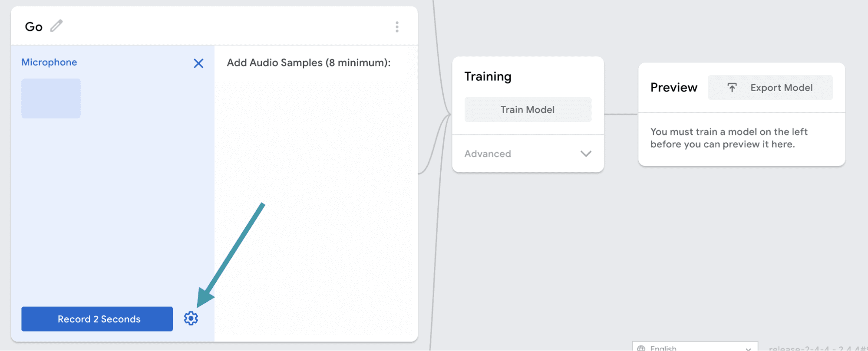Click the globe icon in the language selector
Viewport: 868px width, 351px height.
[641, 348]
